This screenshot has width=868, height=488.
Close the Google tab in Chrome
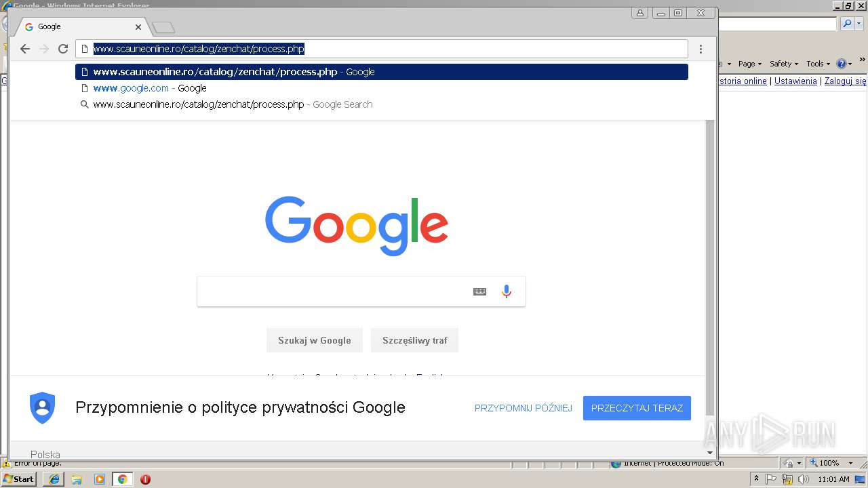click(x=138, y=27)
